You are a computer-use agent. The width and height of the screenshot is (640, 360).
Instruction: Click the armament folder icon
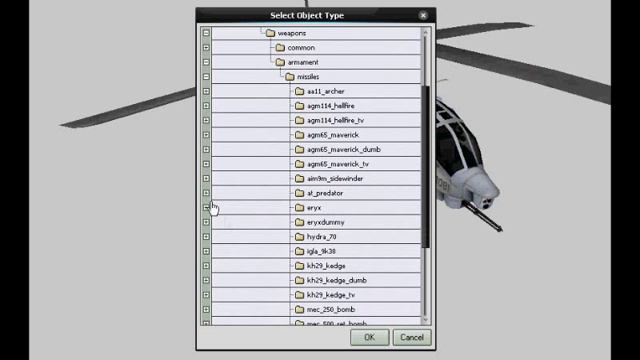click(280, 62)
